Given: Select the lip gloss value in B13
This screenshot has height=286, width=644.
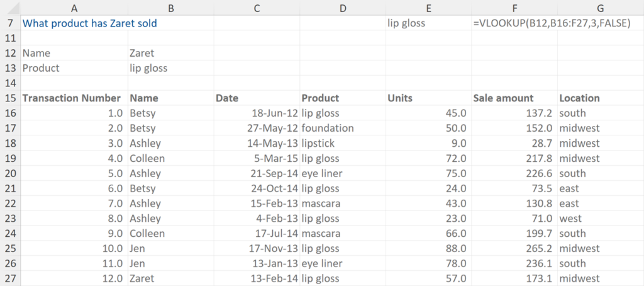Looking at the screenshot, I should click(x=148, y=68).
